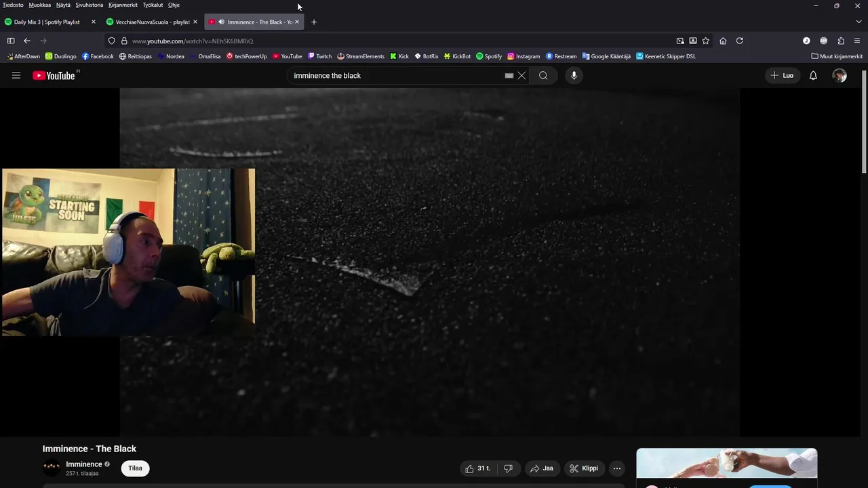Open the tracking protection shield icon

coord(112,41)
